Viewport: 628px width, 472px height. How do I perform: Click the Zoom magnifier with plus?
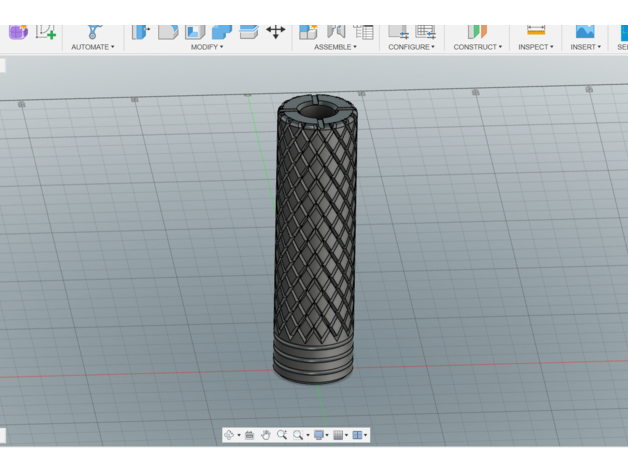(282, 435)
